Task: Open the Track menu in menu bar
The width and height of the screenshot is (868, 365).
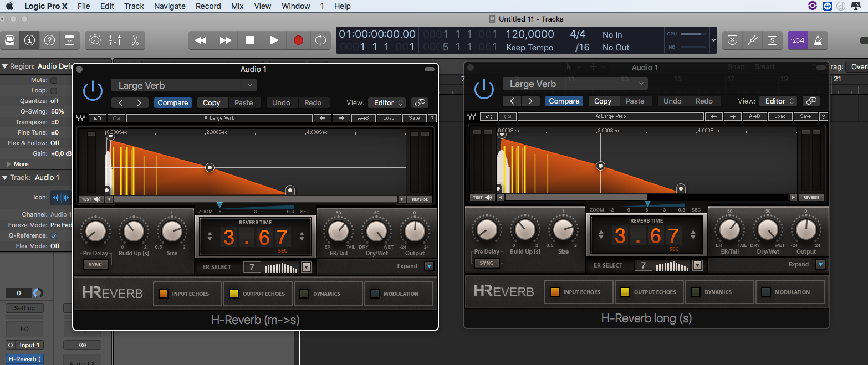Action: [x=134, y=6]
